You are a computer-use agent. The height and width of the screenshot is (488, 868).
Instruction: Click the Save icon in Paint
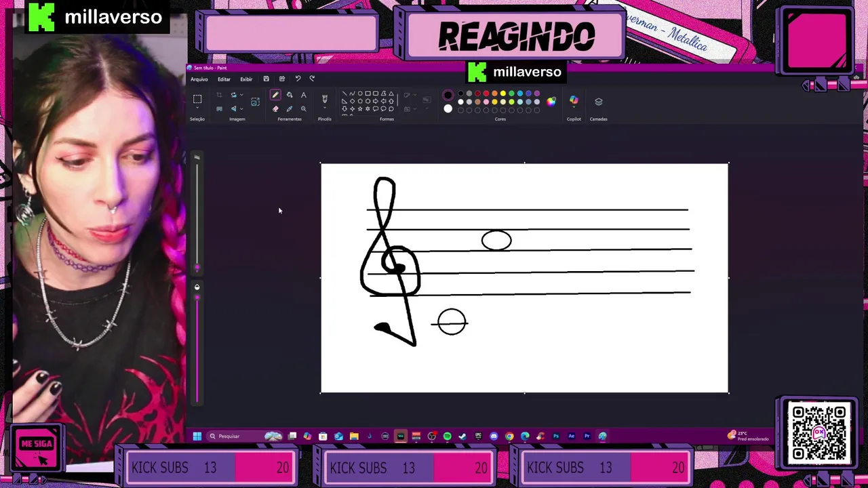[x=267, y=79]
